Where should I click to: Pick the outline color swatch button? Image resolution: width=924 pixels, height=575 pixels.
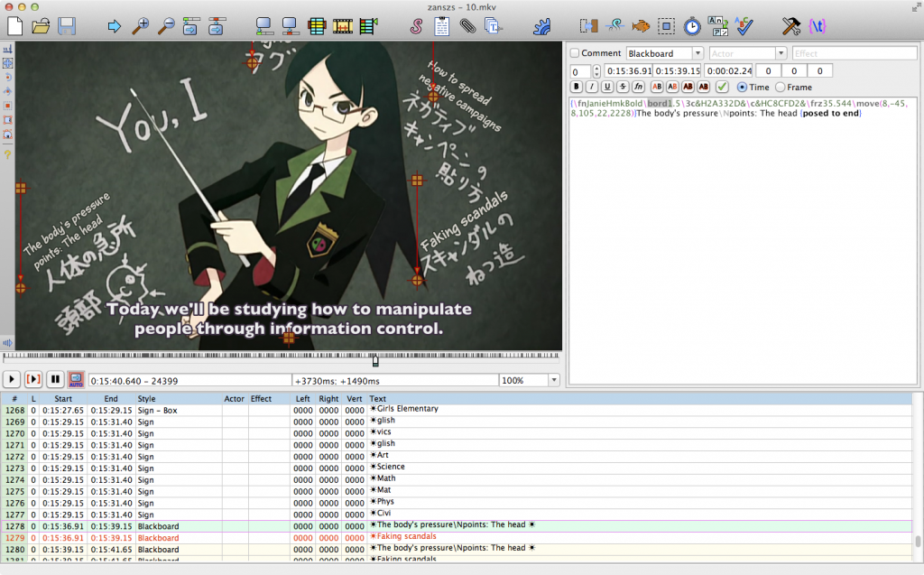(688, 88)
